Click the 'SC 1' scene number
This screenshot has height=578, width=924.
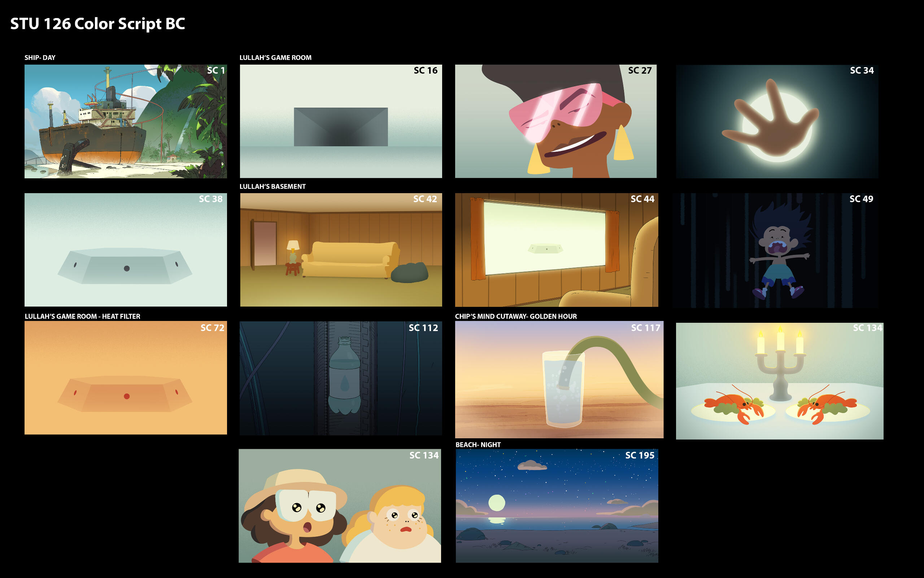click(216, 70)
